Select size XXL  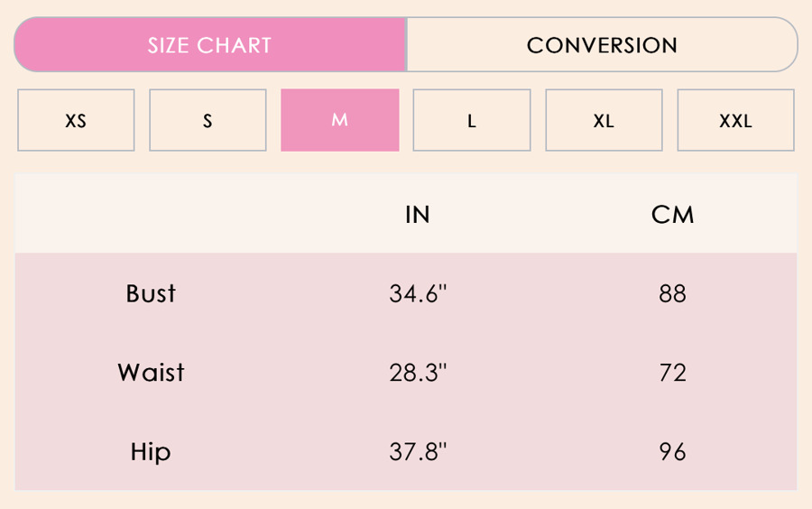tap(735, 120)
